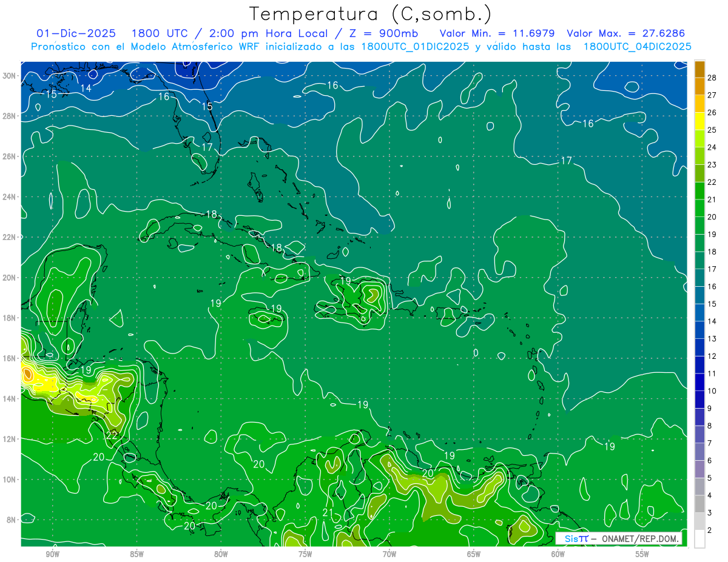
Task: Click legend scale value 12
Action: 712,356
